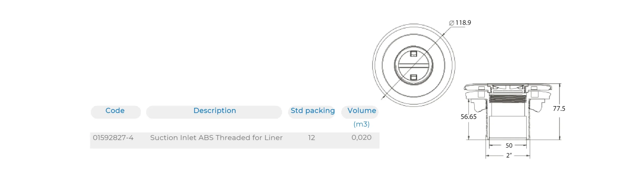Click the Volume column header

click(x=361, y=111)
